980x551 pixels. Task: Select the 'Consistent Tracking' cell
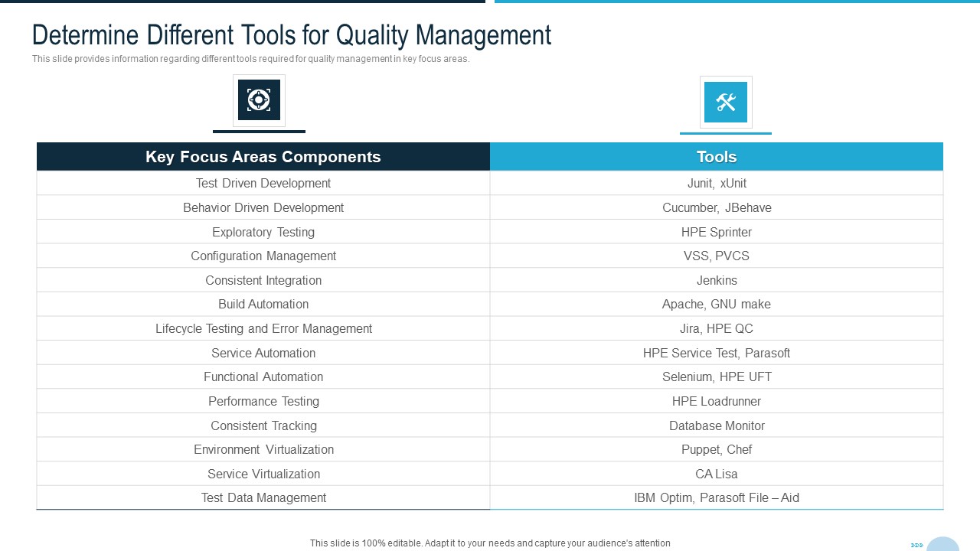(x=263, y=425)
